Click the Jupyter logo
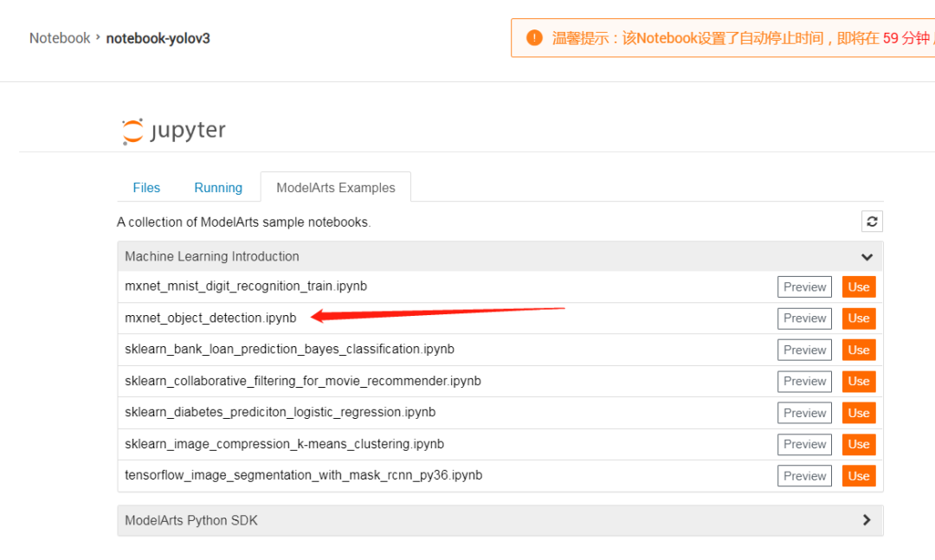The image size is (935, 560). click(x=173, y=131)
